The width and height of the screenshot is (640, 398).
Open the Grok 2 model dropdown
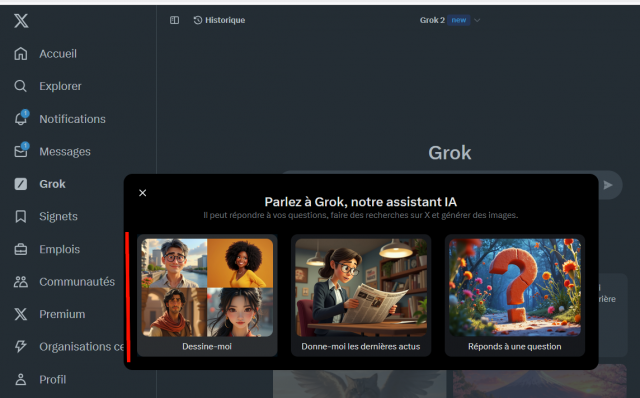pyautogui.click(x=449, y=20)
